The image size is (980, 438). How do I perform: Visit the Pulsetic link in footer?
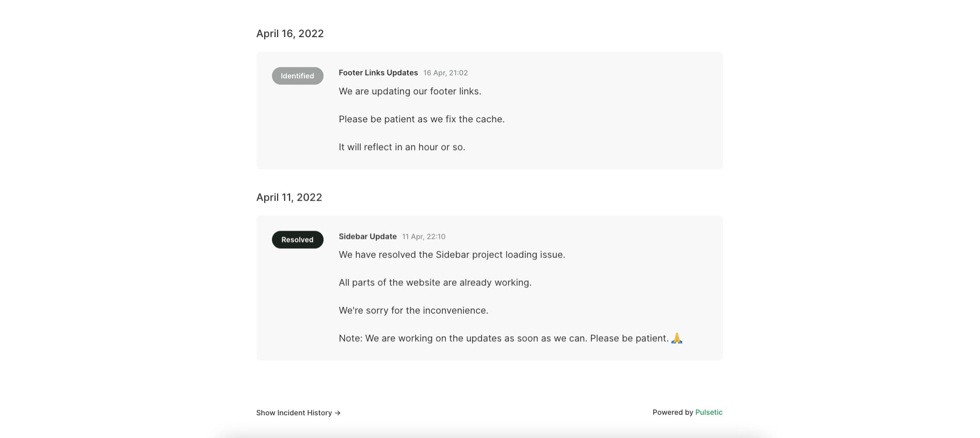(709, 412)
